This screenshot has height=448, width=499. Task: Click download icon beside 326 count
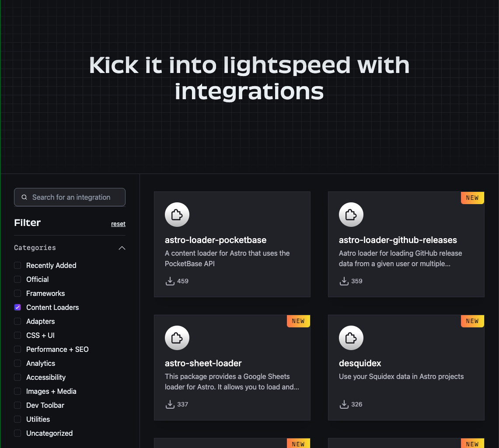tap(344, 404)
